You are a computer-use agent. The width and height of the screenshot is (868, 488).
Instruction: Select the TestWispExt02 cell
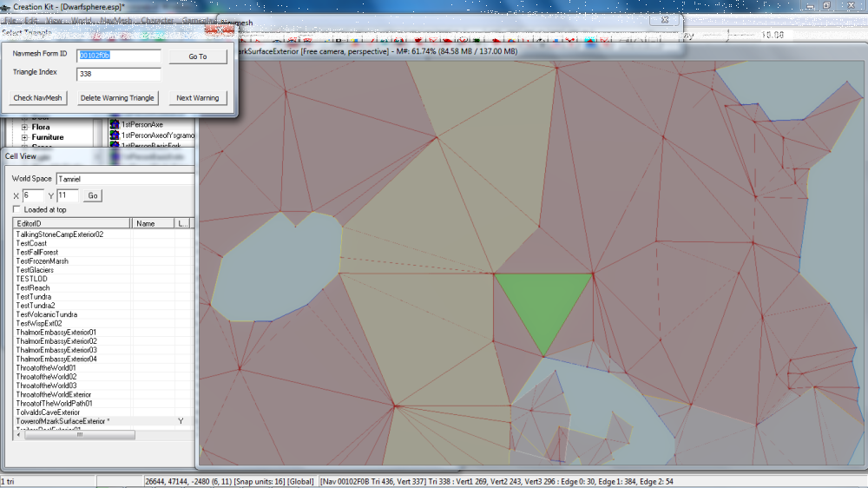(x=39, y=323)
